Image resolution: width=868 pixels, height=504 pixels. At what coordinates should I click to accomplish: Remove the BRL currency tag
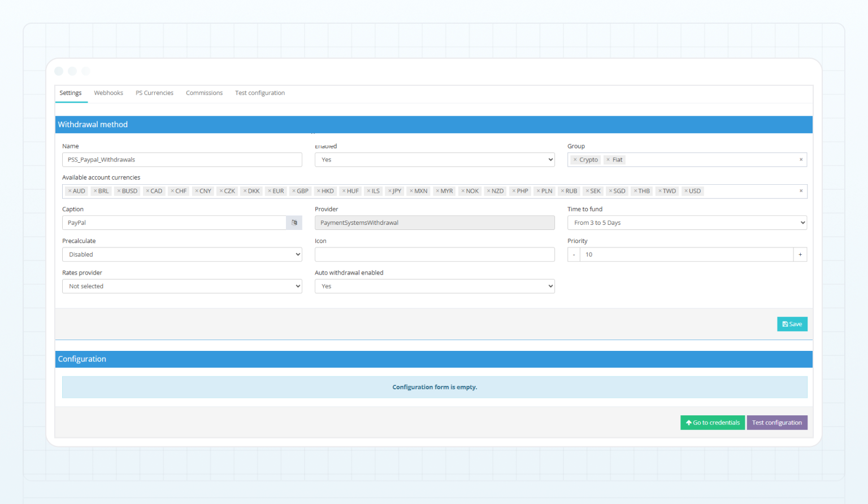96,191
